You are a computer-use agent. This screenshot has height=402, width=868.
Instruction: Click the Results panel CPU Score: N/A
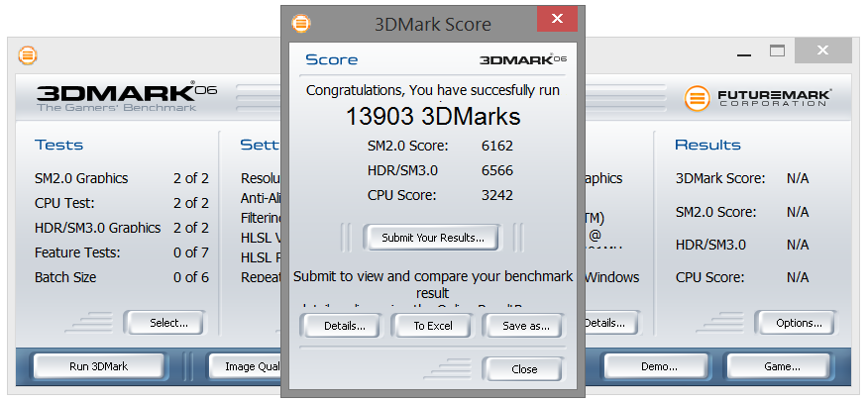[742, 277]
